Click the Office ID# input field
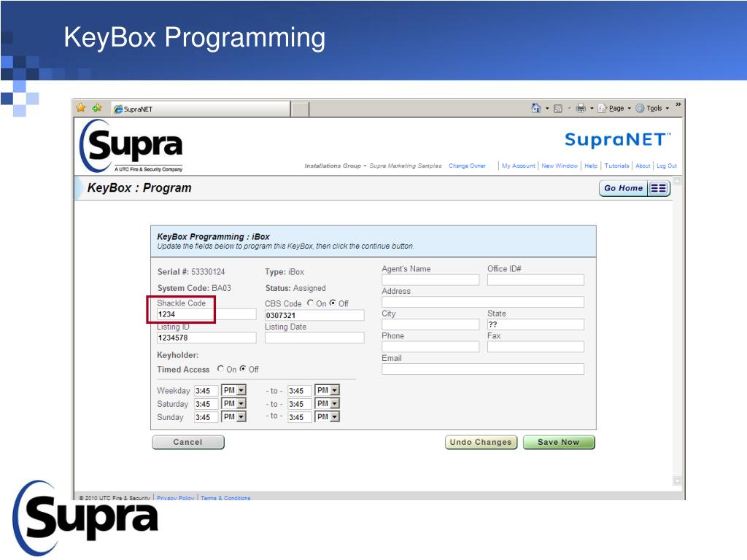 (535, 280)
